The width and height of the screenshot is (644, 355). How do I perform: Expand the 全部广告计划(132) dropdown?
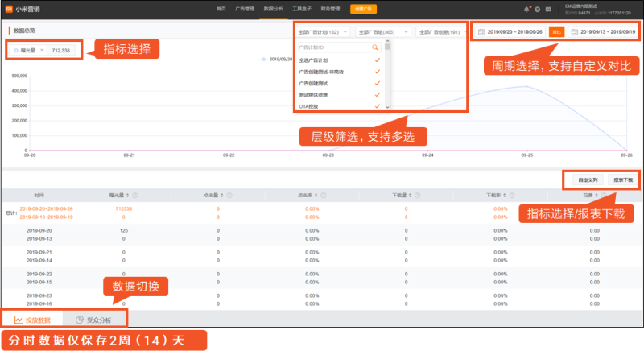point(323,32)
